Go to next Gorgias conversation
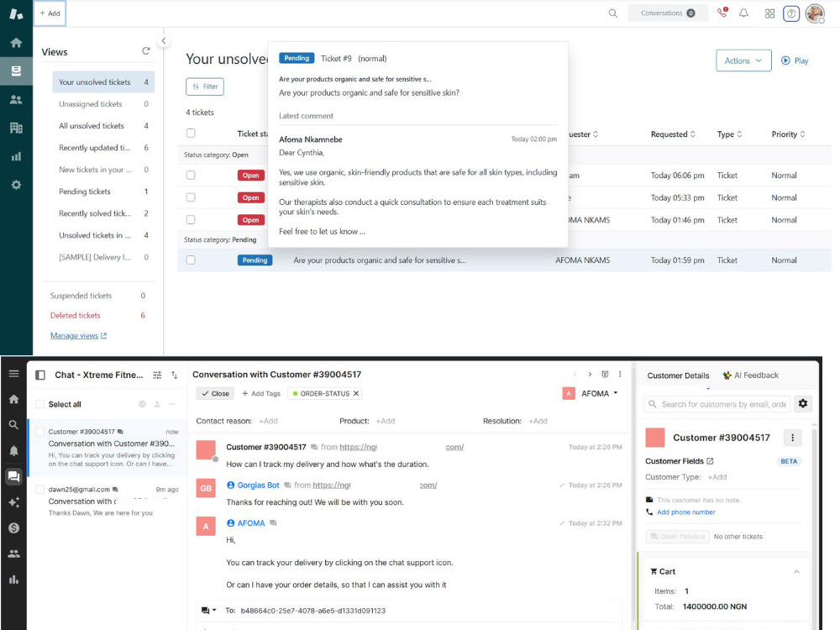 point(590,374)
